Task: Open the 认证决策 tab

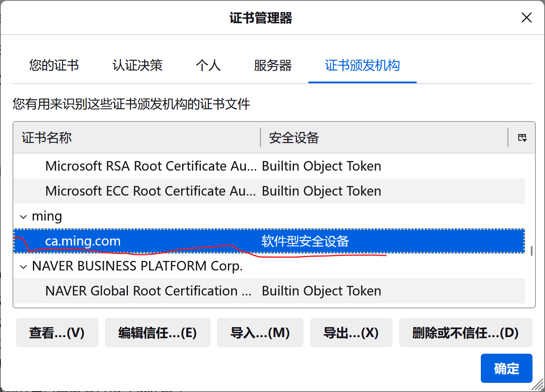Action: 137,65
